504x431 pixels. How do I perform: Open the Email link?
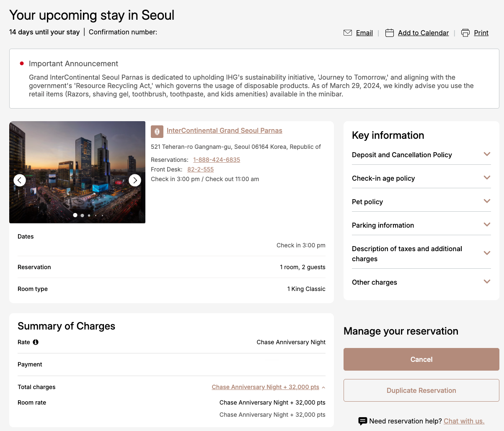(364, 33)
